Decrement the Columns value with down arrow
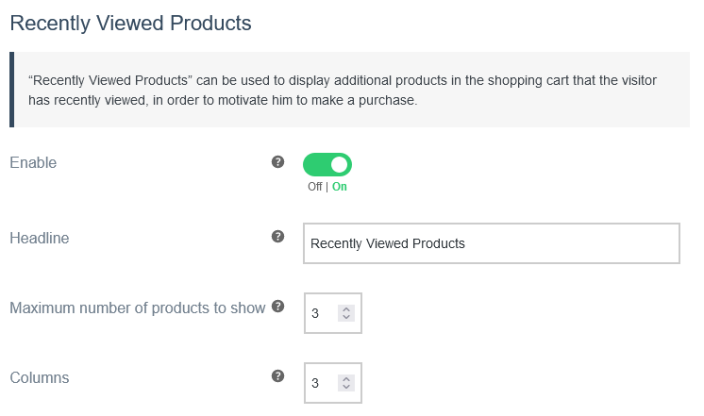 click(347, 387)
